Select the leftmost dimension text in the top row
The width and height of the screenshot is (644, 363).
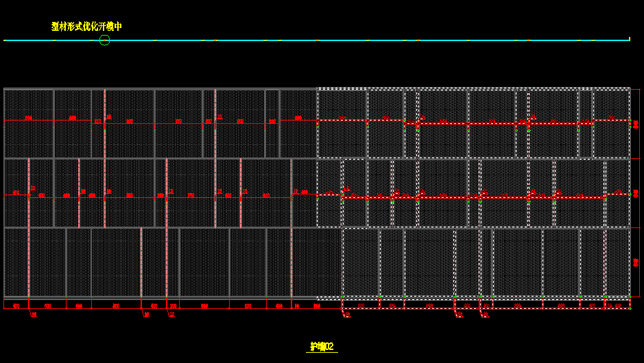point(29,118)
